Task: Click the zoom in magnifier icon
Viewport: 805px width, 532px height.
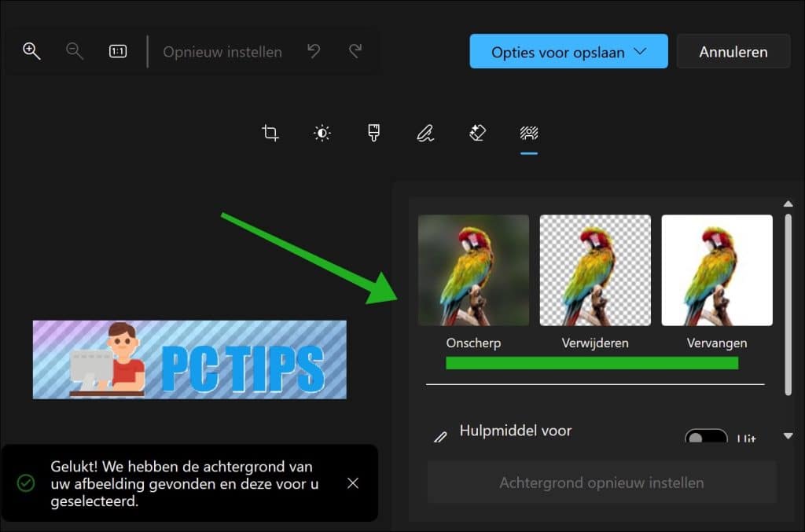Action: 31,51
